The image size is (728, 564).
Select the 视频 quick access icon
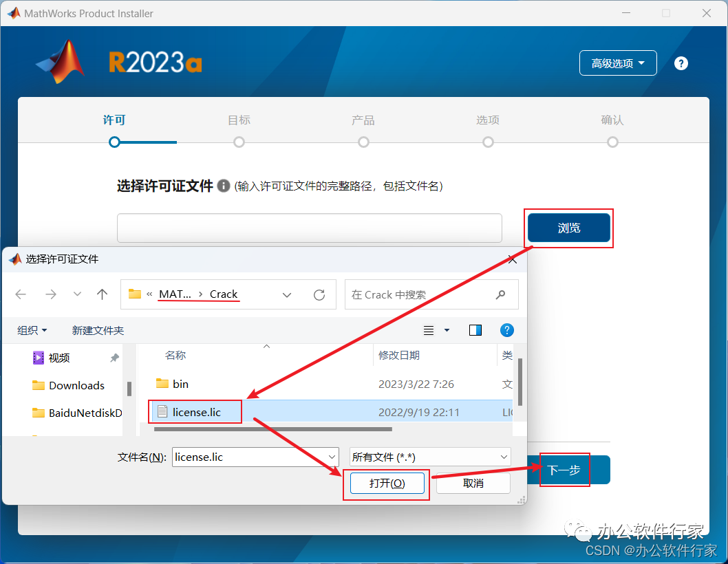(38, 358)
